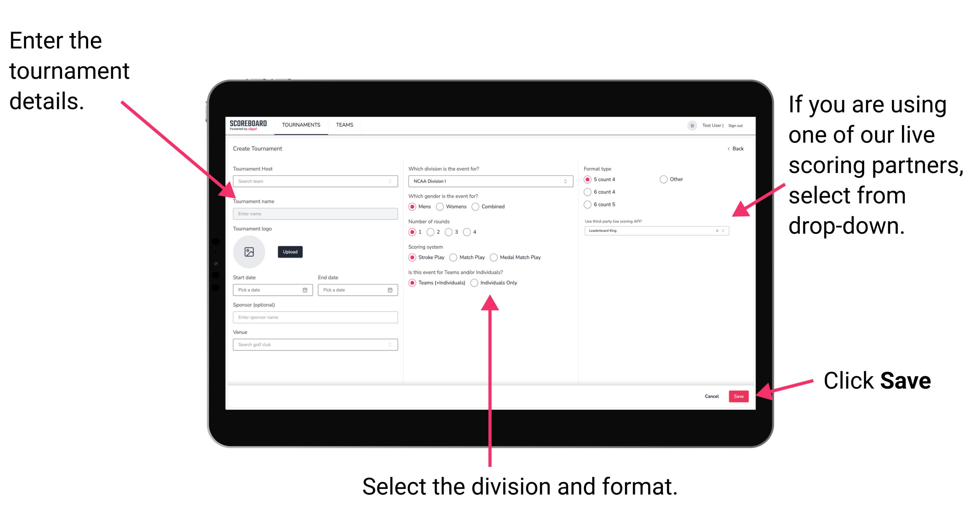Click the Cancel button

pyautogui.click(x=710, y=396)
